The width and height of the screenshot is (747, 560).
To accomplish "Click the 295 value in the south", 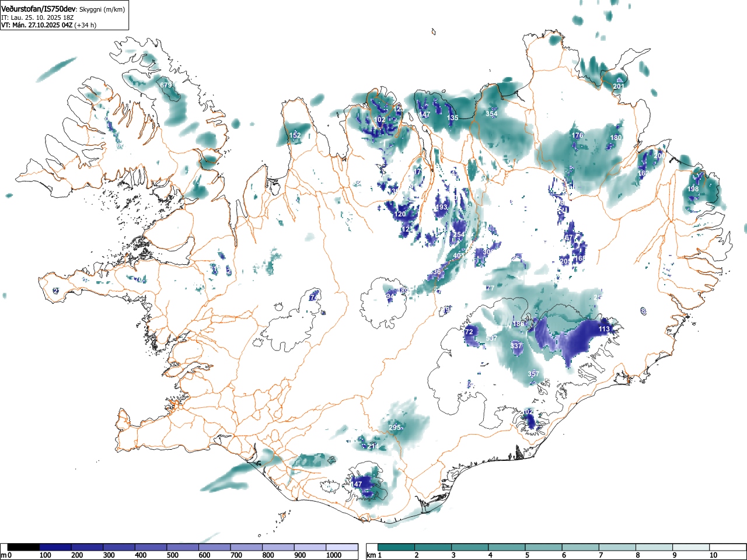I will 395,428.
